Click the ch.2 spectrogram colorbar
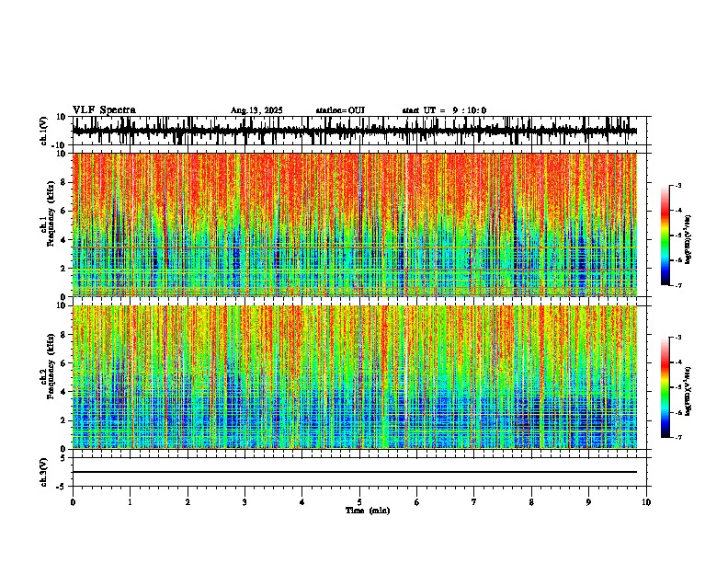The height and width of the screenshot is (563, 728). [x=665, y=387]
